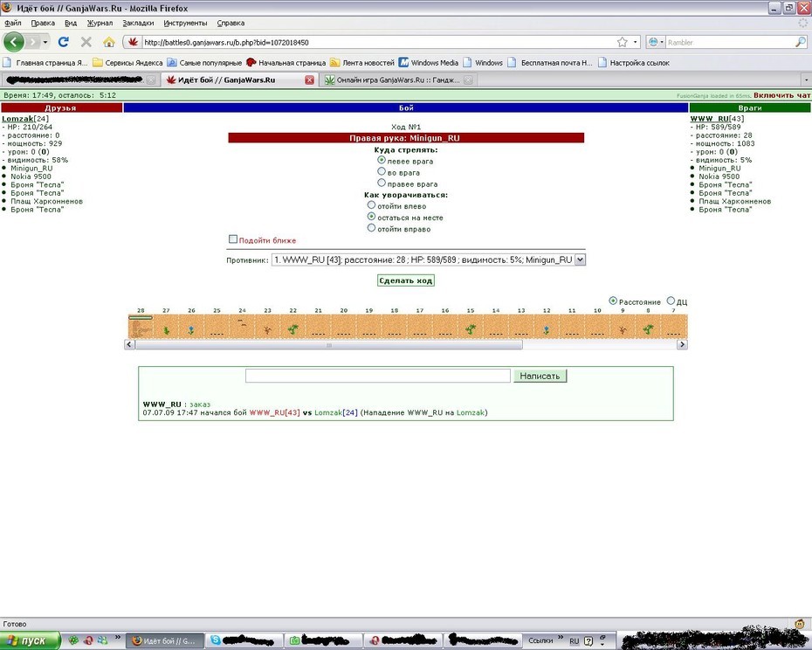The width and height of the screenshot is (812, 650).
Task: Click the Skype icon in the taskbar
Action: [x=216, y=640]
